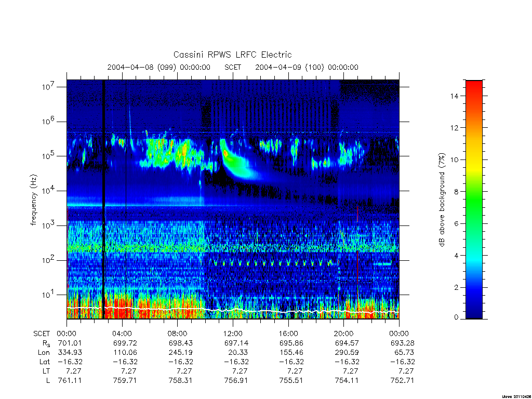Click the Rs value '695.86'
The width and height of the screenshot is (532, 399).
click(291, 343)
